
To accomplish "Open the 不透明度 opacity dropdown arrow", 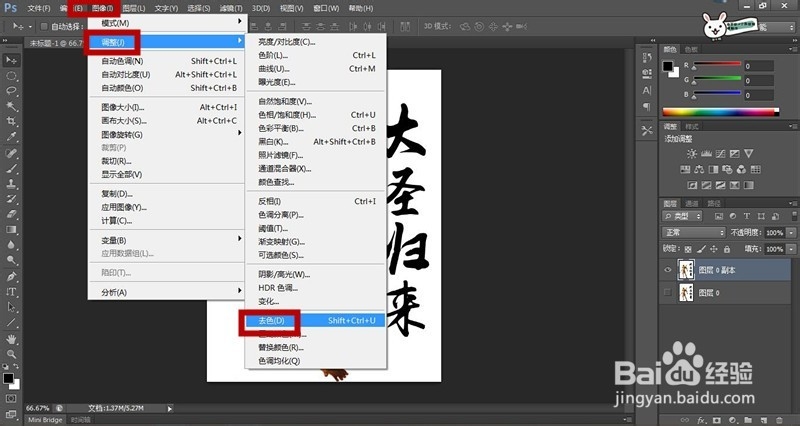I will [x=791, y=233].
